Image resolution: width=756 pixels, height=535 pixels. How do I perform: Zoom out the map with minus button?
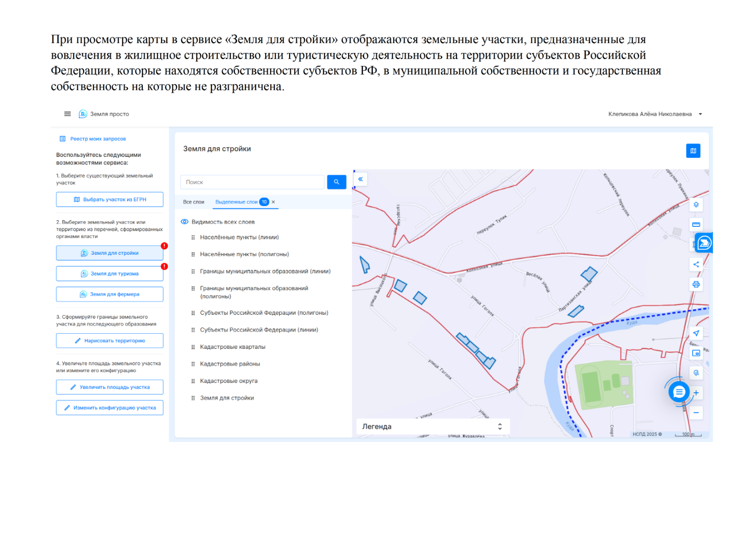click(x=696, y=413)
